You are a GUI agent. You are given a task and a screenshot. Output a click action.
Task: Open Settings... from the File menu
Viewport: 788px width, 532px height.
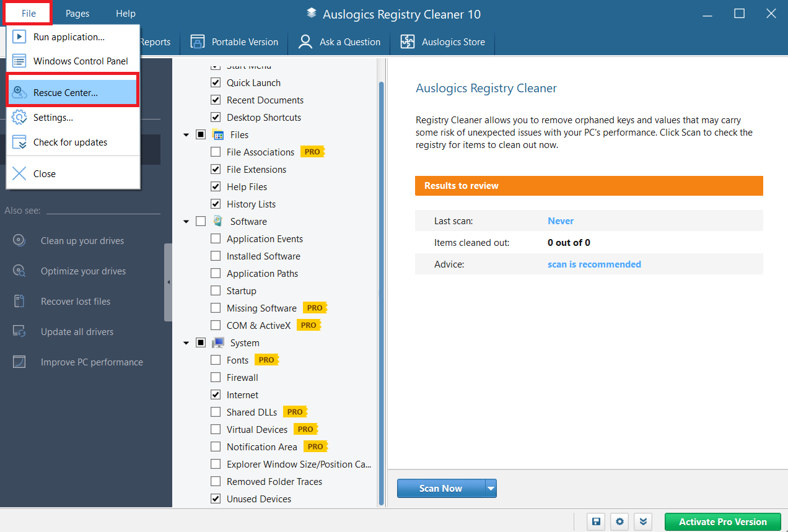tap(74, 118)
